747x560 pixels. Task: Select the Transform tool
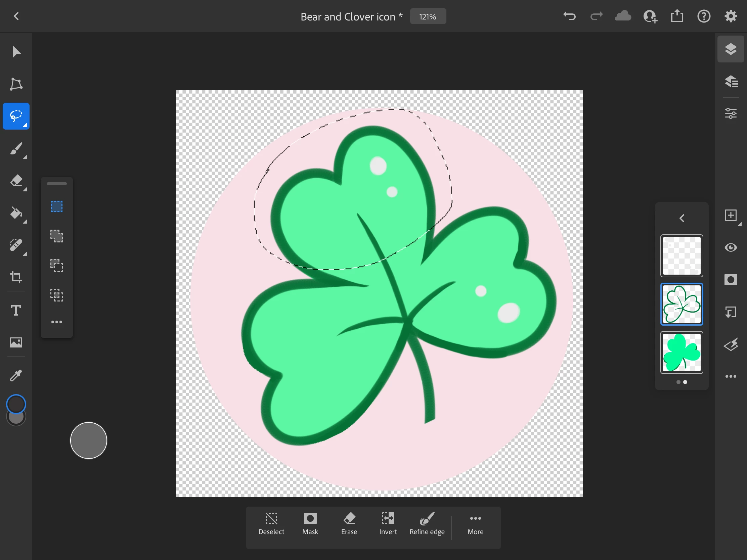[x=16, y=84]
